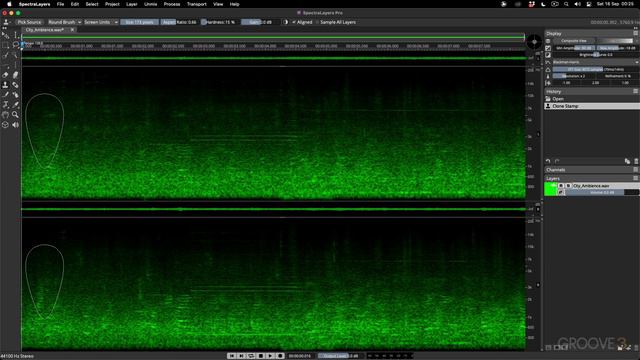Image resolution: width=640 pixels, height=360 pixels.
Task: Adjust the FFT Size slider
Action: point(596,69)
